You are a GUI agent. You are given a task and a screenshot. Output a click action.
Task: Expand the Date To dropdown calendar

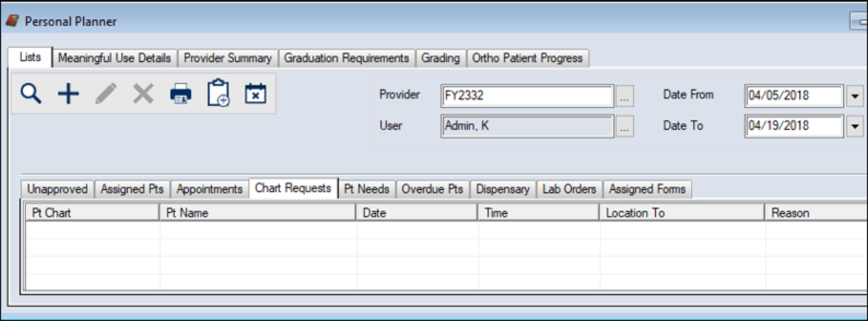[856, 126]
